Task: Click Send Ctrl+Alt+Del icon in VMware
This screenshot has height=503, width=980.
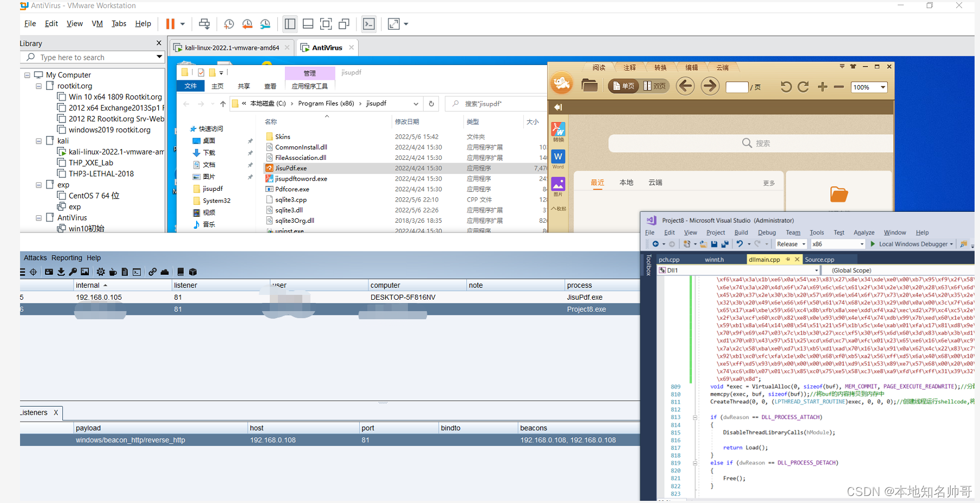Action: [x=204, y=24]
